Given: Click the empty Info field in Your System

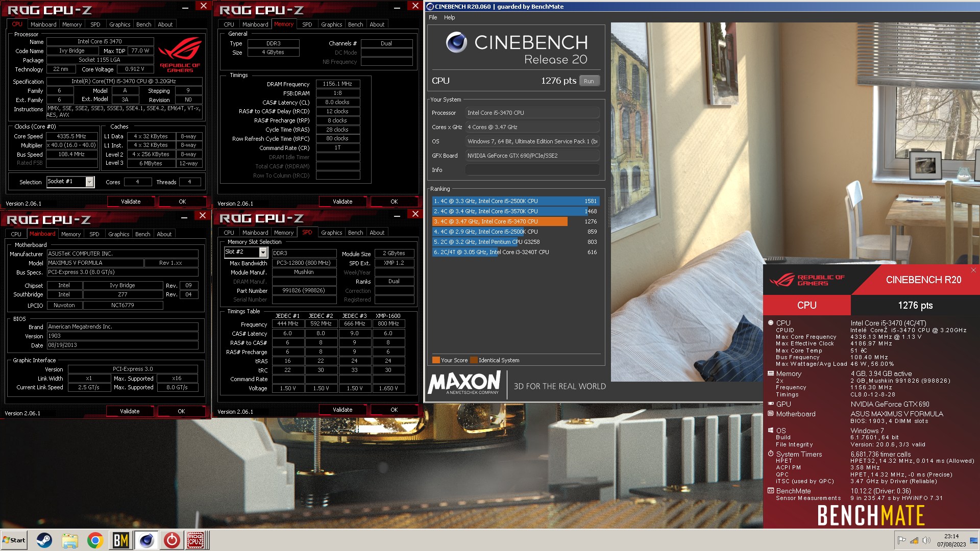Looking at the screenshot, I should [x=532, y=170].
